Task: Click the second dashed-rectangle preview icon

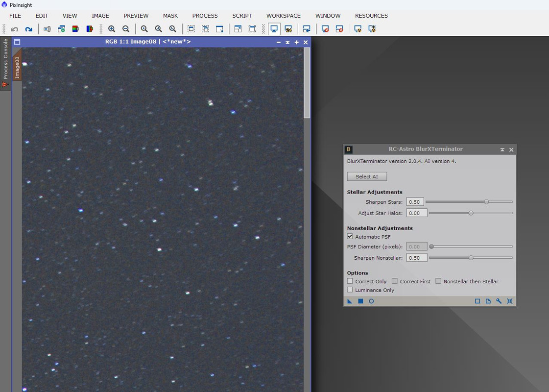Action: pyautogui.click(x=205, y=29)
